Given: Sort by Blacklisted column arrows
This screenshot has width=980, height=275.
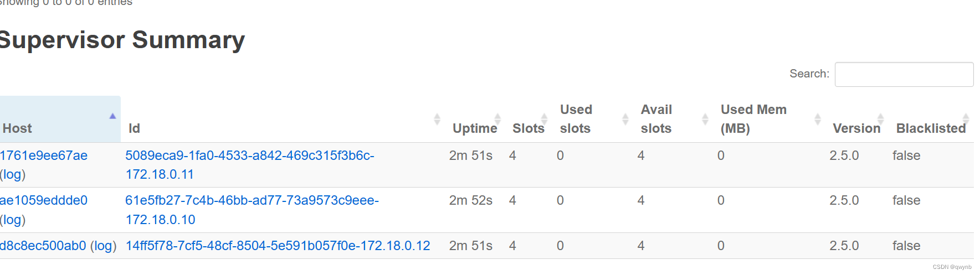Looking at the screenshot, I should click(x=966, y=119).
